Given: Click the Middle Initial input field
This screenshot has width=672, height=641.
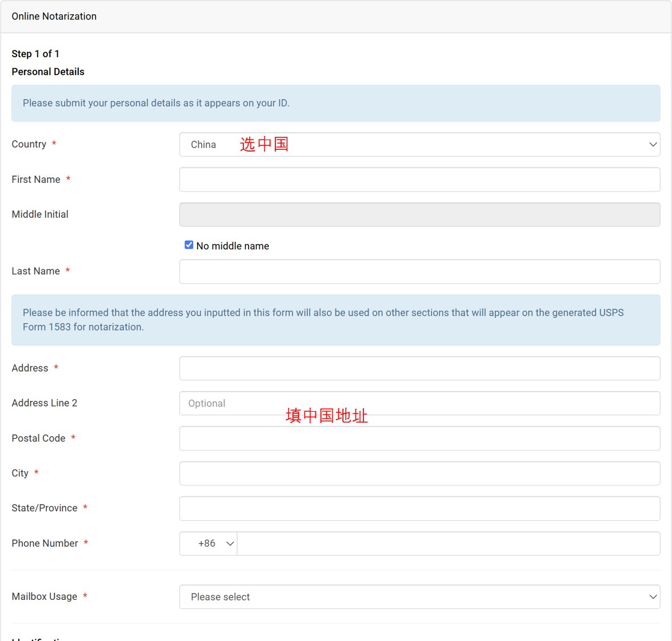Looking at the screenshot, I should pyautogui.click(x=419, y=214).
